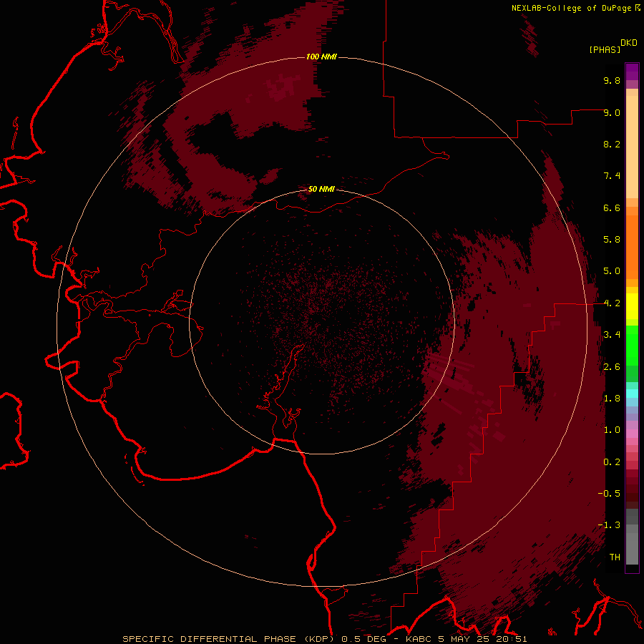This screenshot has width=644, height=644.
Task: Pick the purple segment atop the color bar
Action: (x=632, y=72)
